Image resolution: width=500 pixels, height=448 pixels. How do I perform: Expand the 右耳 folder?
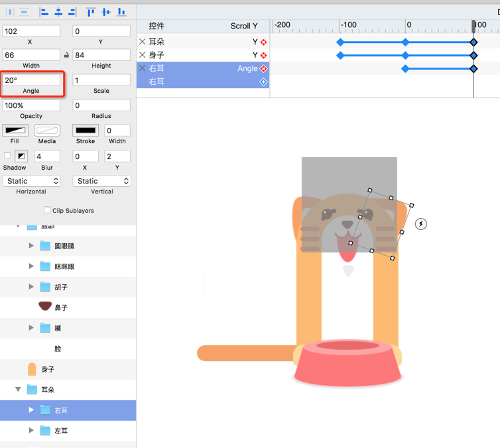pos(31,410)
